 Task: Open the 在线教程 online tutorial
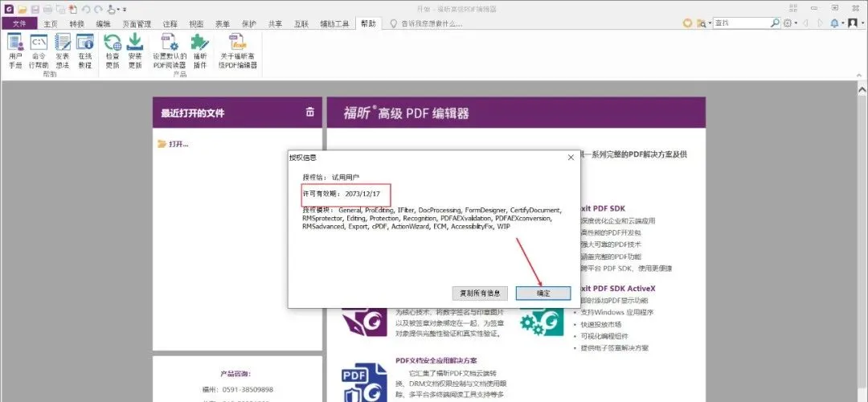[x=84, y=51]
